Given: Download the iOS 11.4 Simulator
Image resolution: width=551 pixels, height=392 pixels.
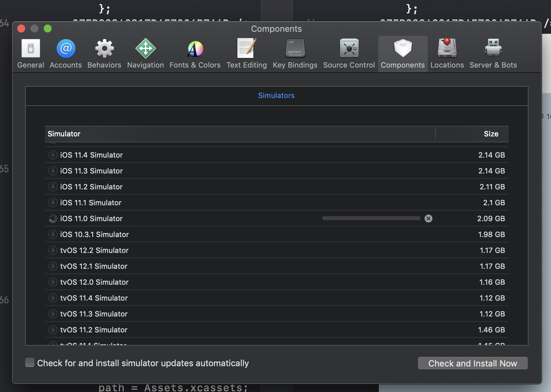Looking at the screenshot, I should coord(53,155).
